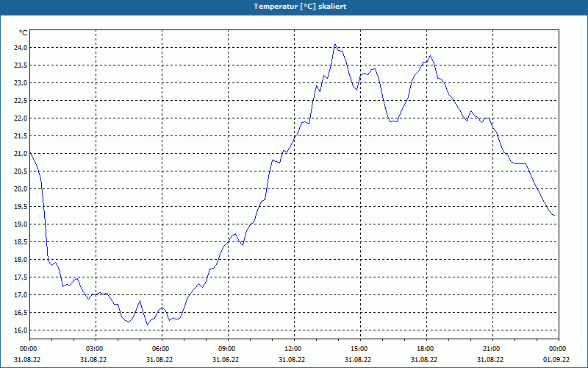Pick the "19,0" y-axis value
Viewport: 588px width, 368px height.
(x=21, y=224)
